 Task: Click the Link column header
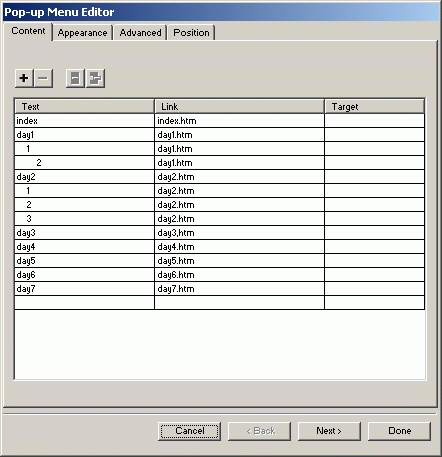click(239, 106)
